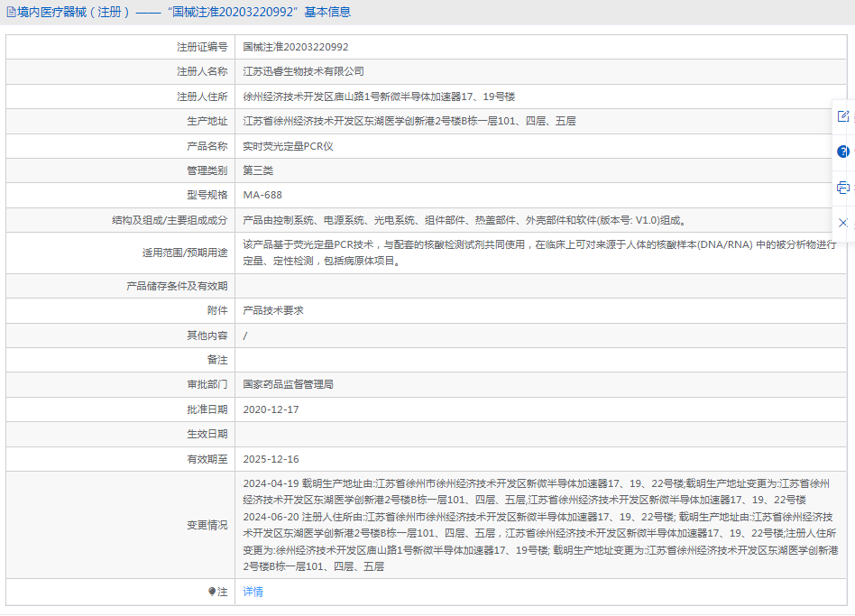
Task: Click the 注册人名称 label
Action: point(202,71)
